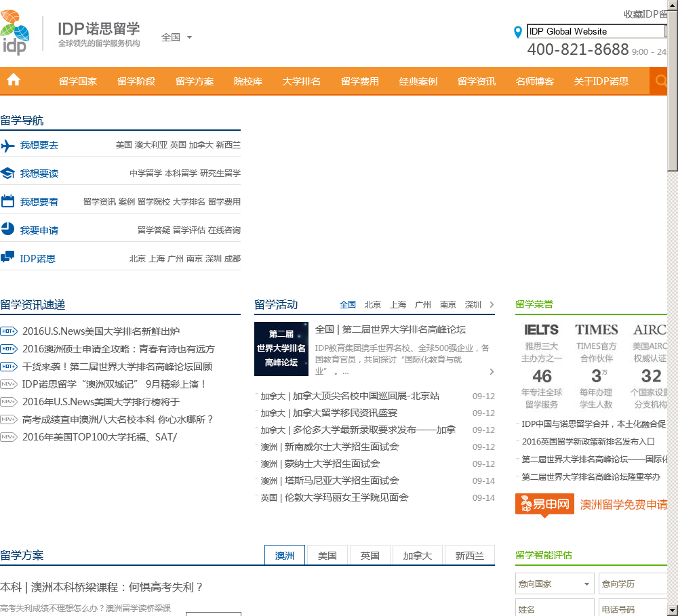Click the 姓名 input field

555,609
